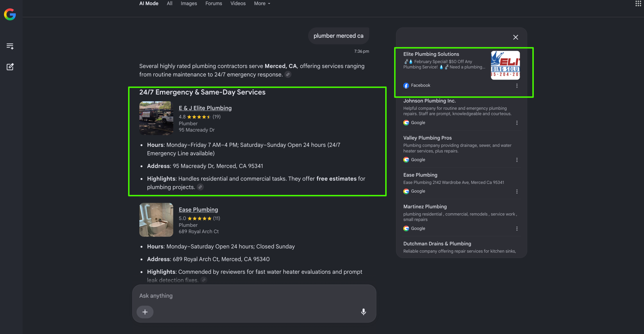Open Martinez Plumbing source title
Image resolution: width=644 pixels, height=334 pixels.
(x=425, y=207)
